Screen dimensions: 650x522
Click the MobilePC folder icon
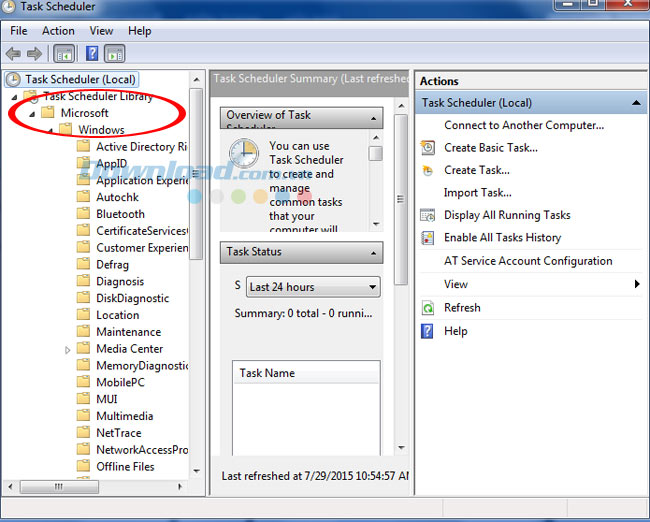click(83, 382)
